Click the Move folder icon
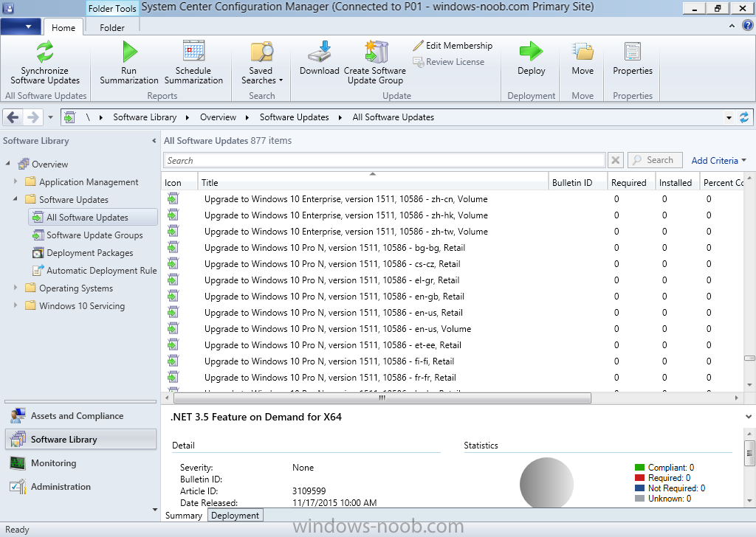756x537 pixels. 583,52
